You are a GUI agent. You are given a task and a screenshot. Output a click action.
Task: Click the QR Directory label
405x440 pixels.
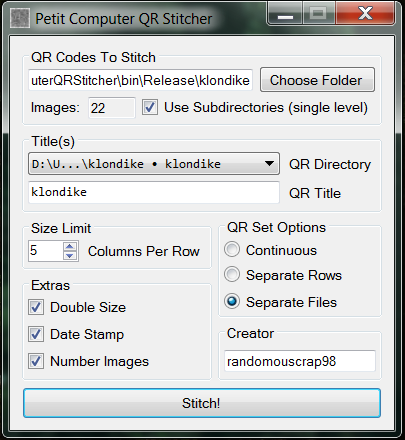330,164
